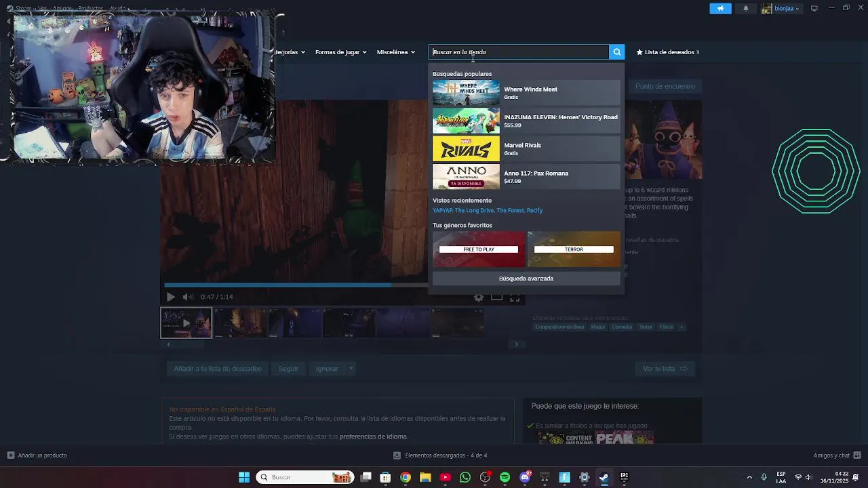Open the Steam notifications bell
This screenshot has height=488, width=868.
tap(746, 9)
